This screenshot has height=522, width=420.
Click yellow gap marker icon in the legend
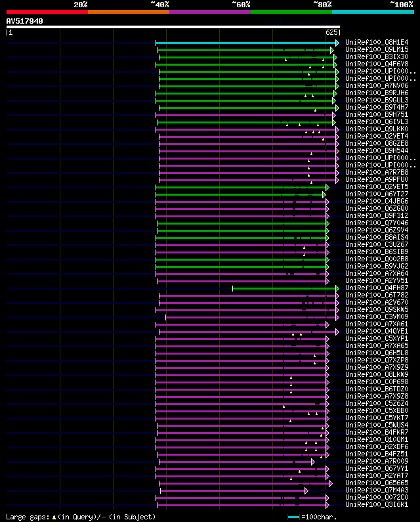click(54, 517)
